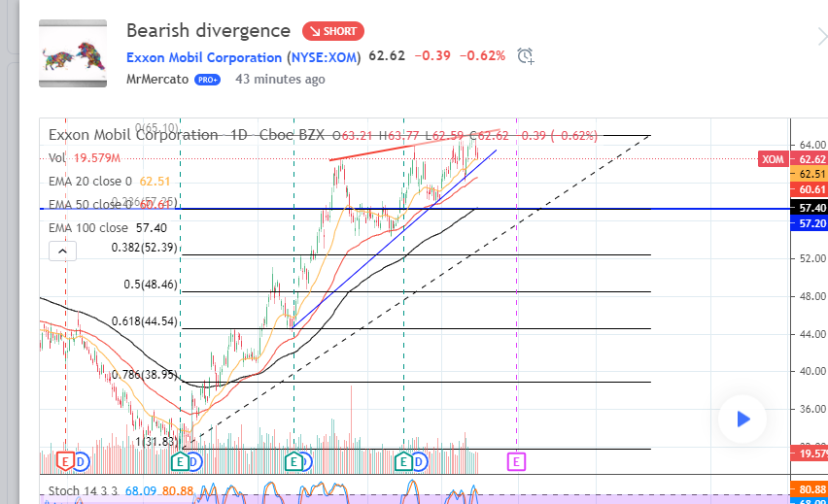Open the author's bull-and-bear avatar thumbnail
This screenshot has height=504, width=828.
point(73,53)
